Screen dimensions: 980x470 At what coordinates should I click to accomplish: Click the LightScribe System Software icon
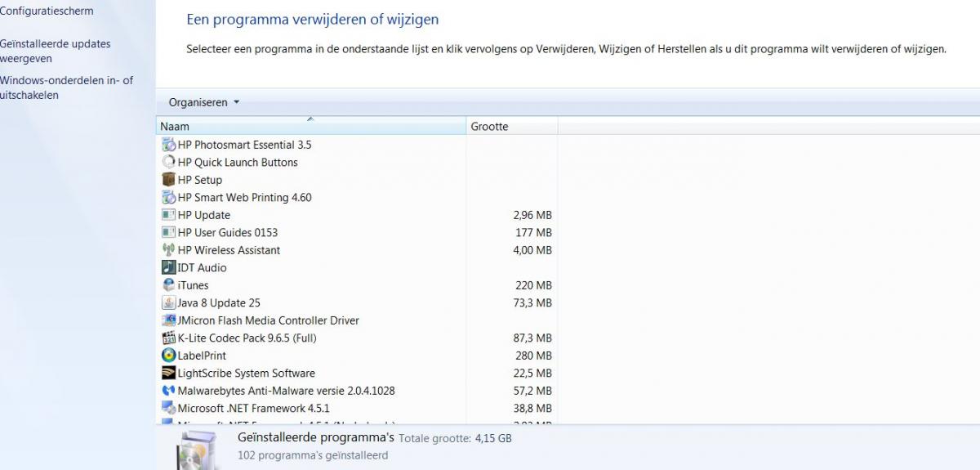pyautogui.click(x=169, y=373)
